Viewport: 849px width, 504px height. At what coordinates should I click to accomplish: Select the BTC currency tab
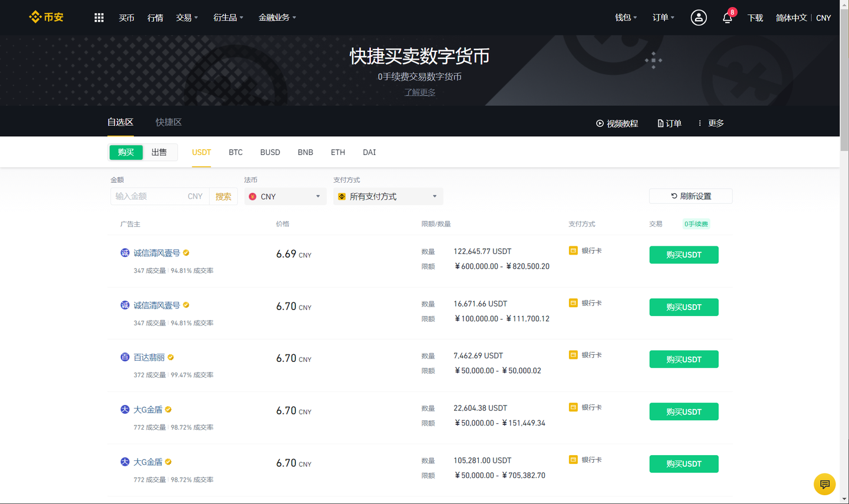pos(235,152)
